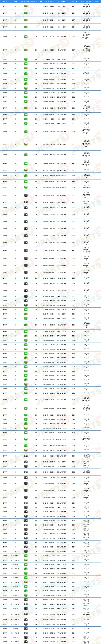The height and width of the screenshot is (644, 101).
Task: Click the 127kW / 173KM power cell
Action: 61,336
